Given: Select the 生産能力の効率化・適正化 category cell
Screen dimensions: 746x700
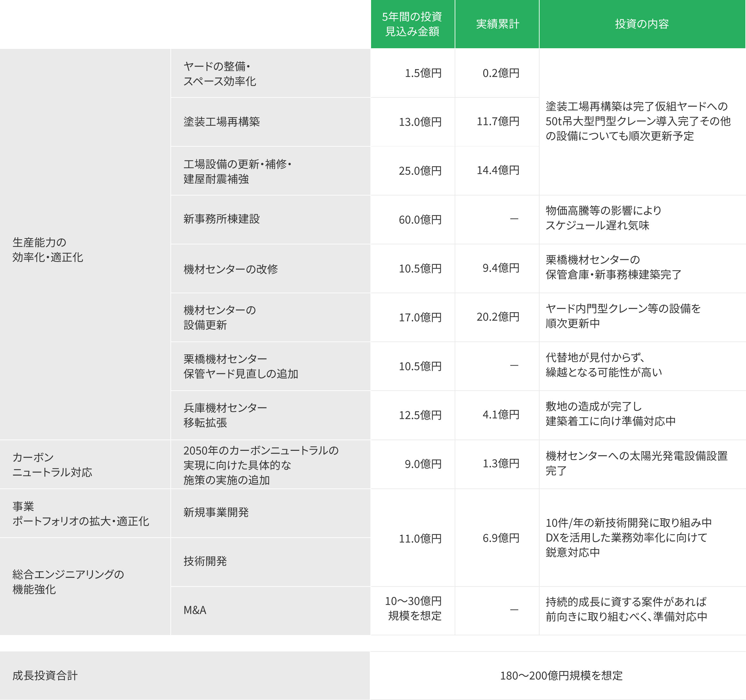Looking at the screenshot, I should coord(48,250).
